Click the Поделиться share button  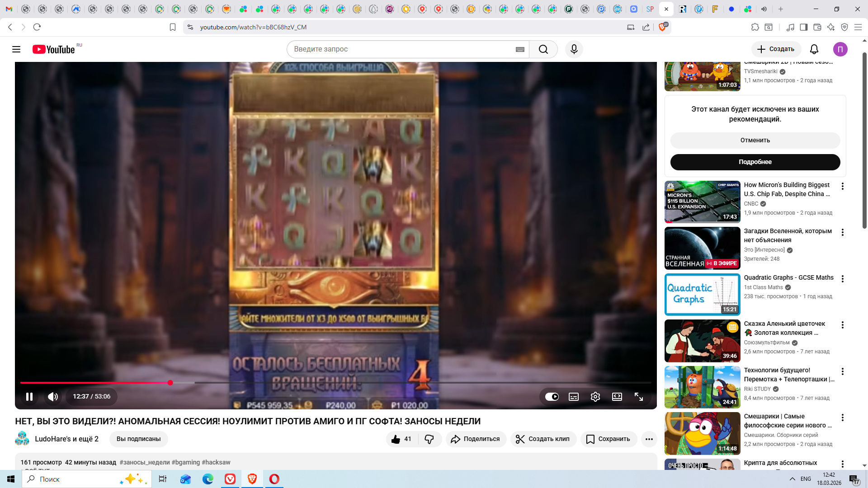(x=476, y=439)
